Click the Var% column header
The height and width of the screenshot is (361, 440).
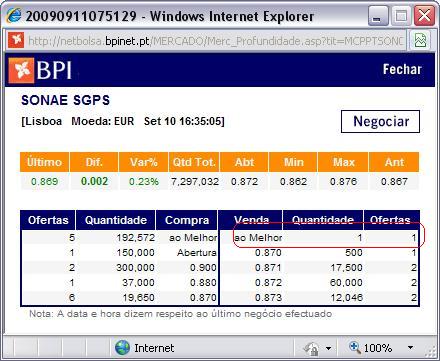pos(144,162)
